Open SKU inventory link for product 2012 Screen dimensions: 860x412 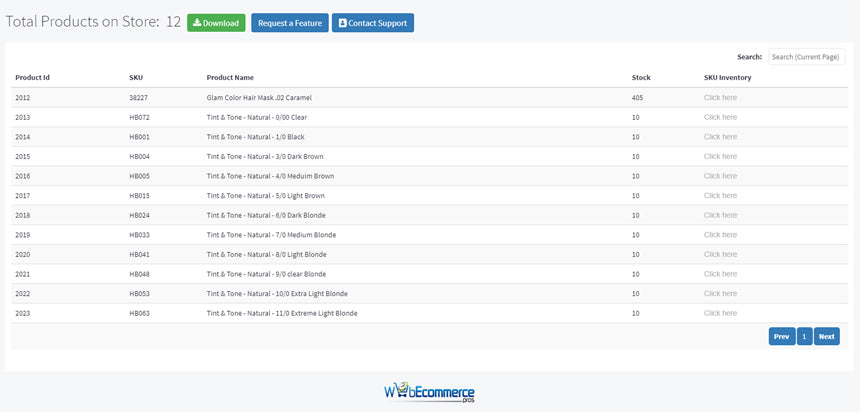(720, 98)
